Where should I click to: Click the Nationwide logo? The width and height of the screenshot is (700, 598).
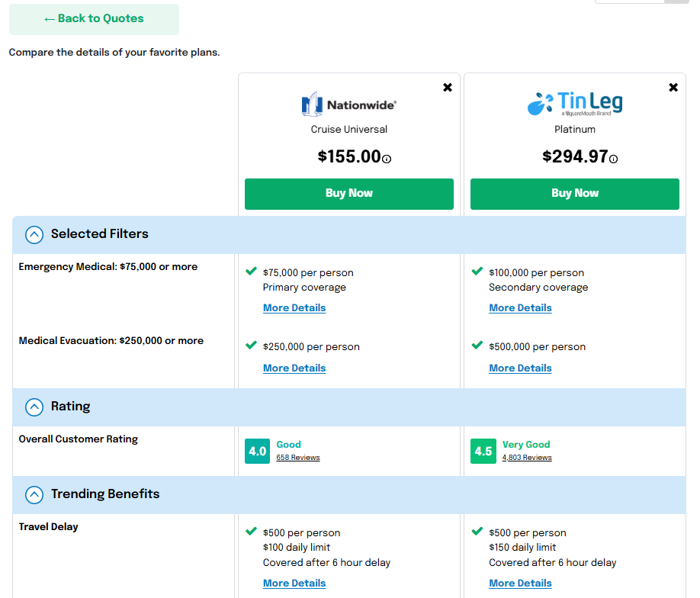348,104
